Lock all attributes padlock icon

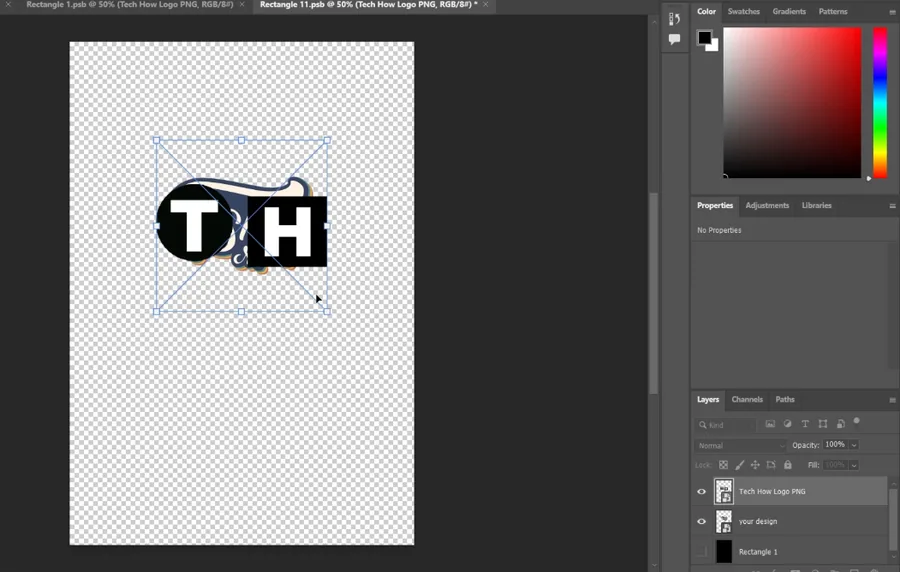click(x=788, y=465)
